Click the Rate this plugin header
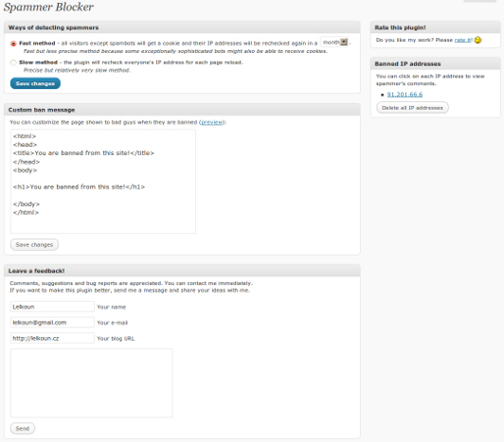The image size is (504, 442). pyautogui.click(x=435, y=27)
